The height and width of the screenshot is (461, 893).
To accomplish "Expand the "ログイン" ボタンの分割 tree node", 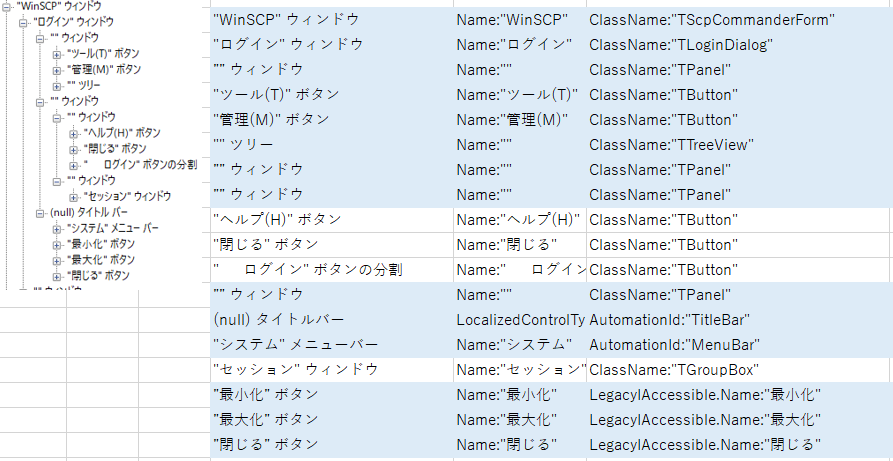I will pos(73,166).
